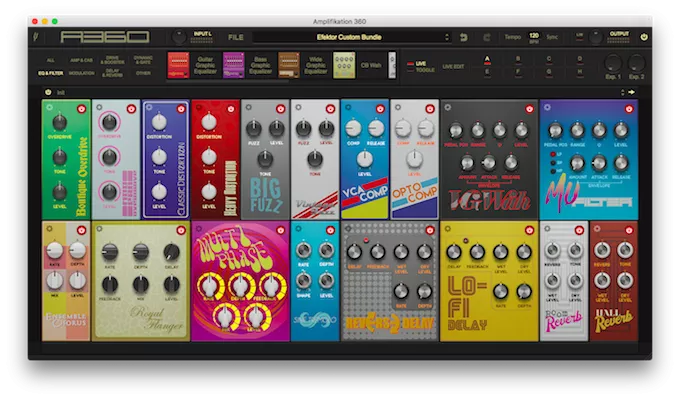The height and width of the screenshot is (400, 680).
Task: Select the yellow-green CB Wah pedal thumbnail
Action: tap(344, 66)
